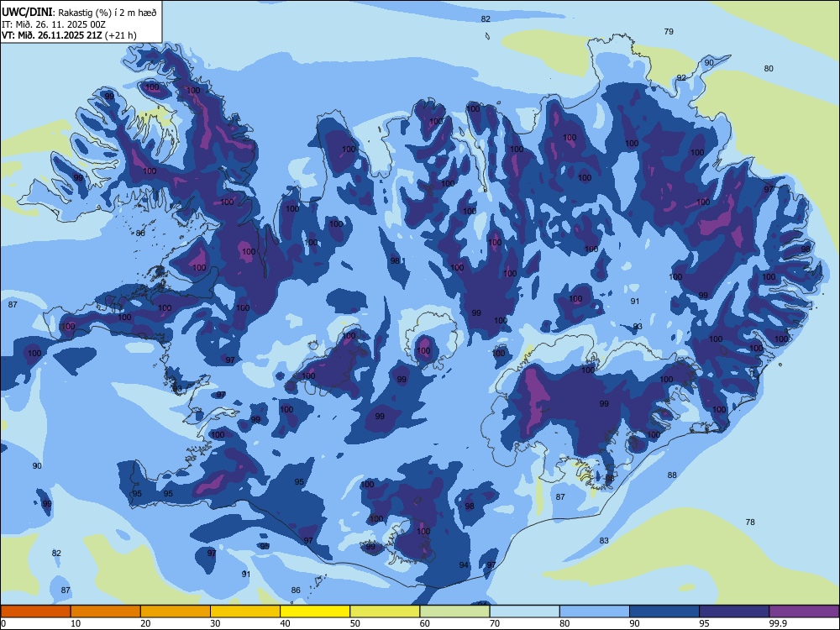Click the '20' legend scale label
Viewport: 840px width, 630px height.
pyautogui.click(x=145, y=623)
